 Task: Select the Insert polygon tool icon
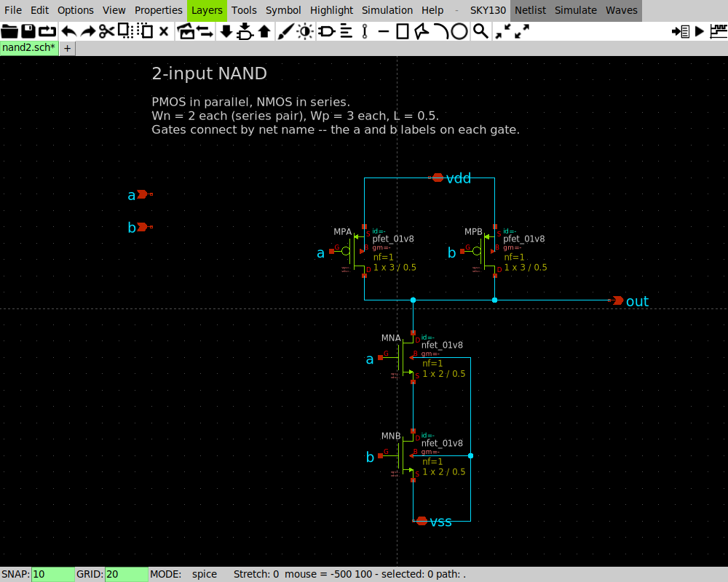click(422, 31)
